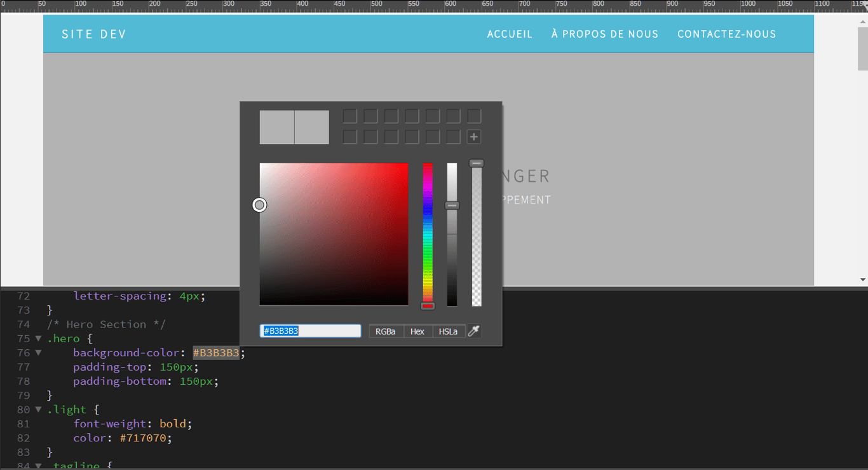Select the eyedropper tool in the color picker
This screenshot has width=868, height=470.
473,331
